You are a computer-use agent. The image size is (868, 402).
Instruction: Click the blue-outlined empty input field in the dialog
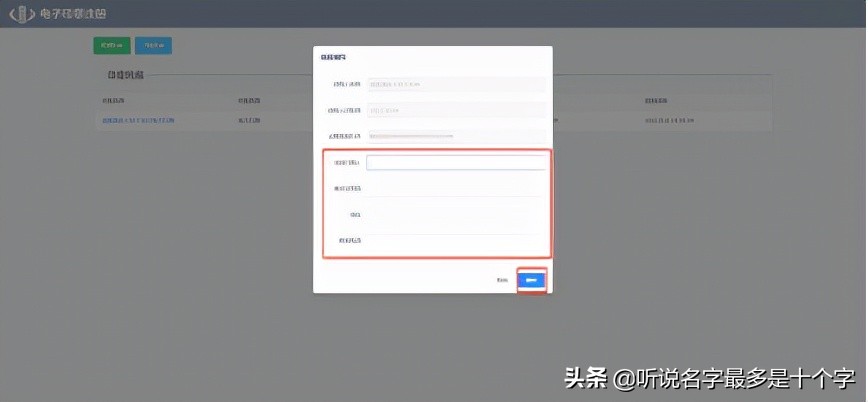pos(456,162)
